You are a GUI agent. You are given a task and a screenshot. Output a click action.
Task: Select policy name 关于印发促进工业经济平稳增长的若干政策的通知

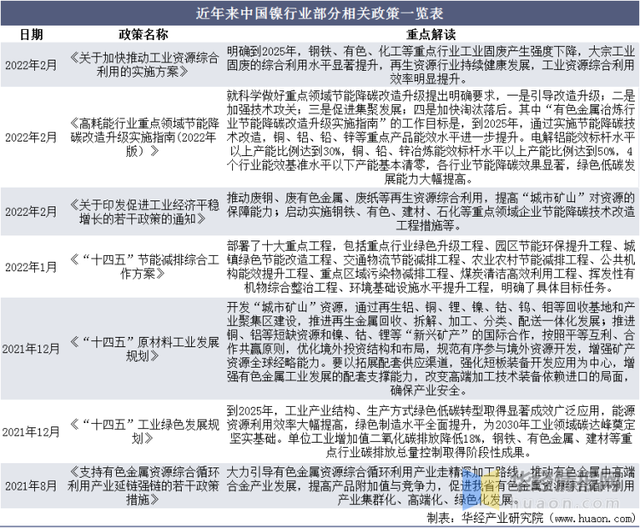coord(143,212)
